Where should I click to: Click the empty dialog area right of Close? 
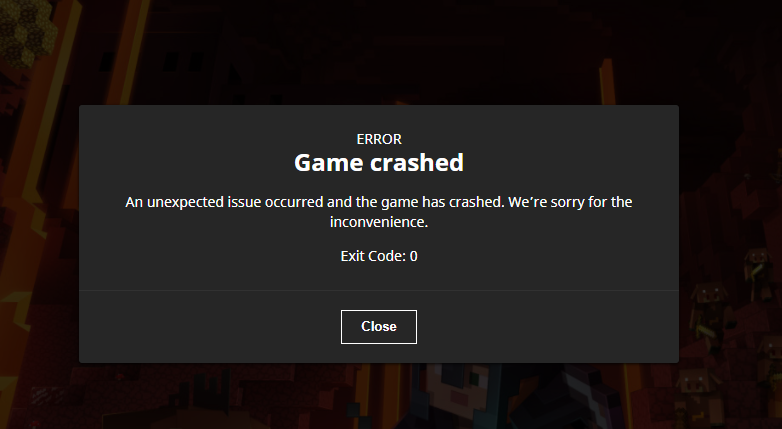(548, 327)
